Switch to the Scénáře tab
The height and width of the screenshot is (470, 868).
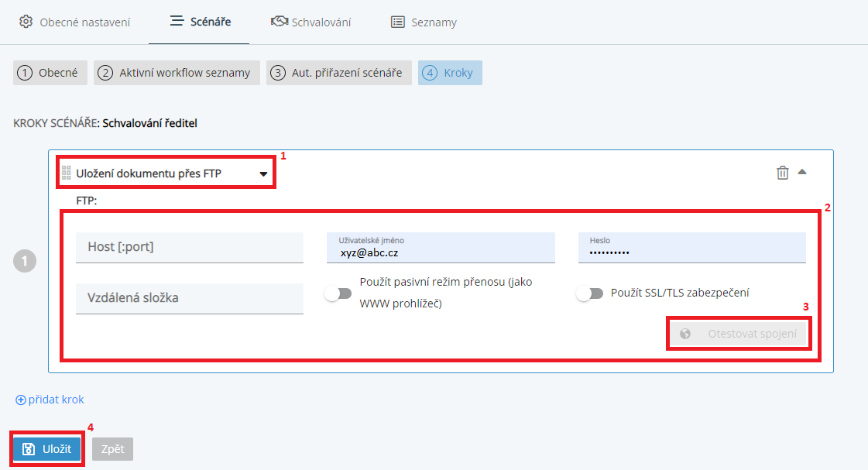[201, 22]
